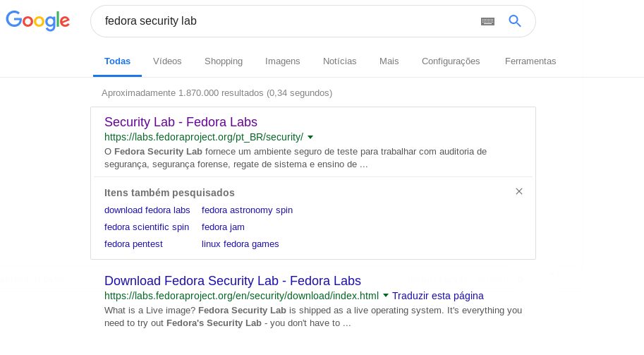Viewport: 644px width, 355px height.
Task: Expand the arrow beside the pt_BR/security URL
Action: 310,137
